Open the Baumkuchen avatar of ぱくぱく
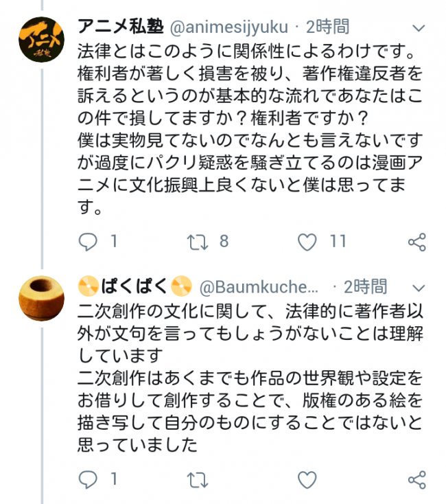Image resolution: width=446 pixels, height=504 pixels. 41,299
